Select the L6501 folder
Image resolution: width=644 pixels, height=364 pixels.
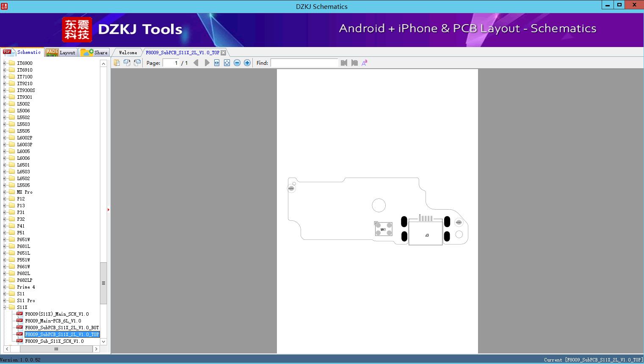23,165
